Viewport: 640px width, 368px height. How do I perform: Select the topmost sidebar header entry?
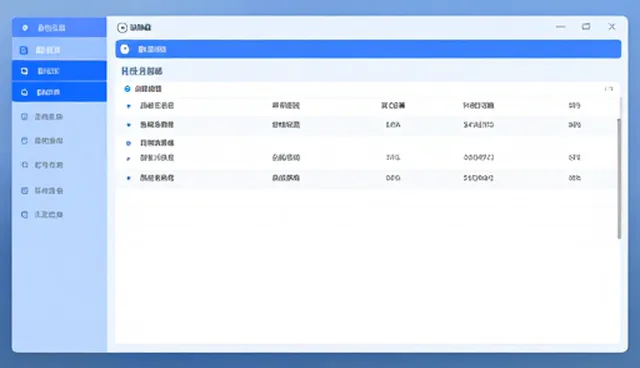click(59, 27)
